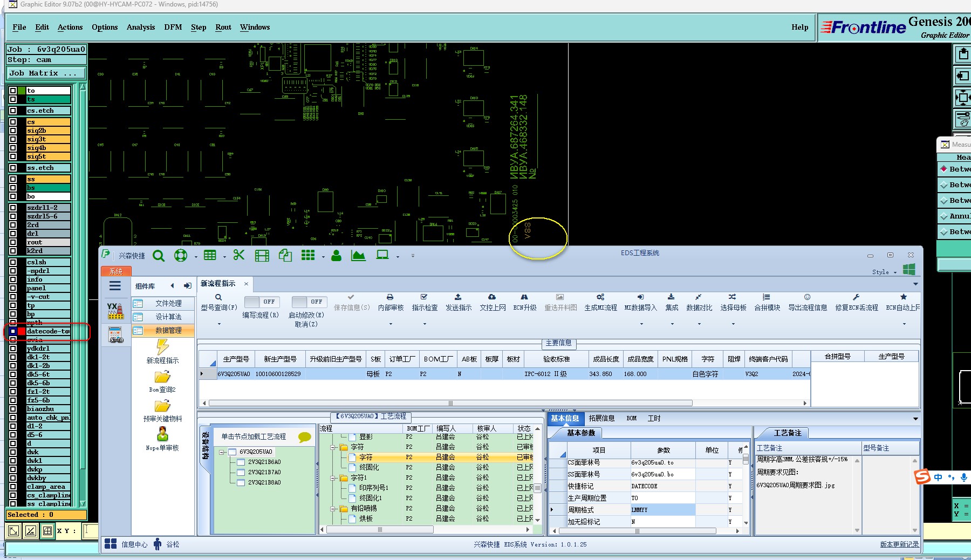
Task: Click the hamburger menu icon in EDS sidebar
Action: [x=115, y=286]
